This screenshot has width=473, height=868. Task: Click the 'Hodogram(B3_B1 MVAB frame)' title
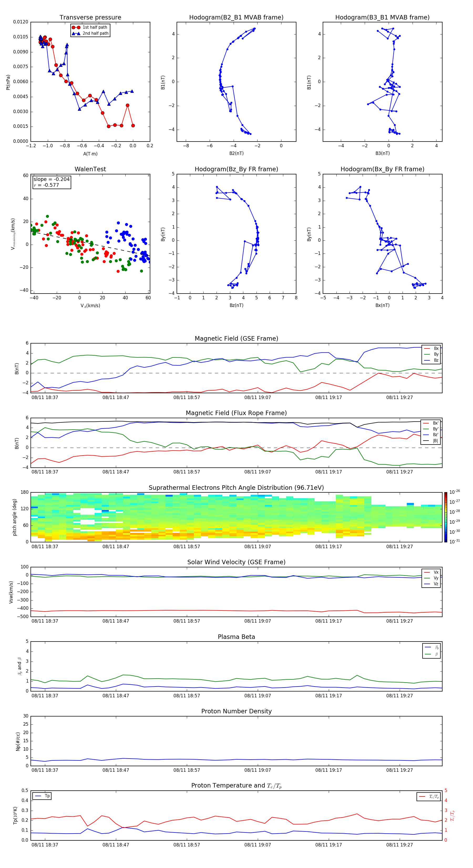382,17
